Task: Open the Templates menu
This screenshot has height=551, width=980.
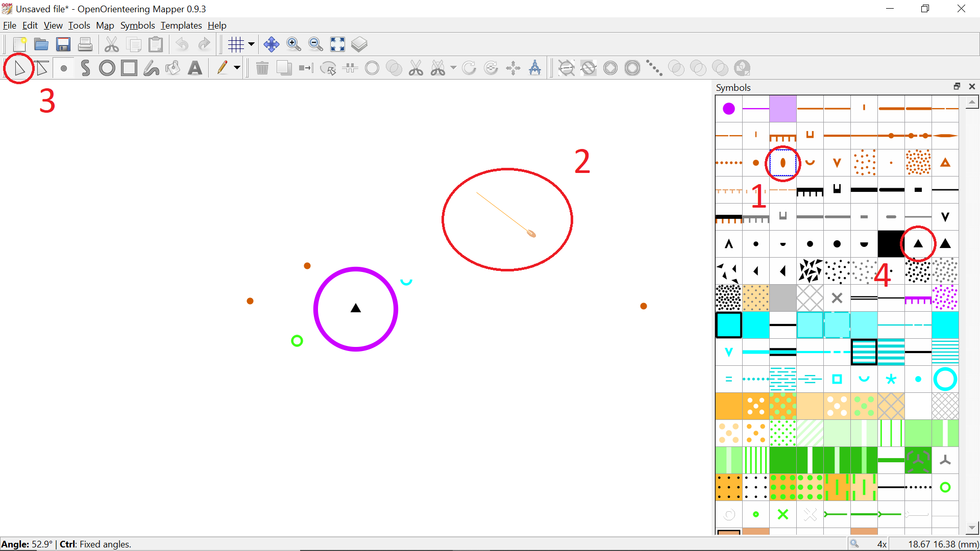Action: [181, 26]
